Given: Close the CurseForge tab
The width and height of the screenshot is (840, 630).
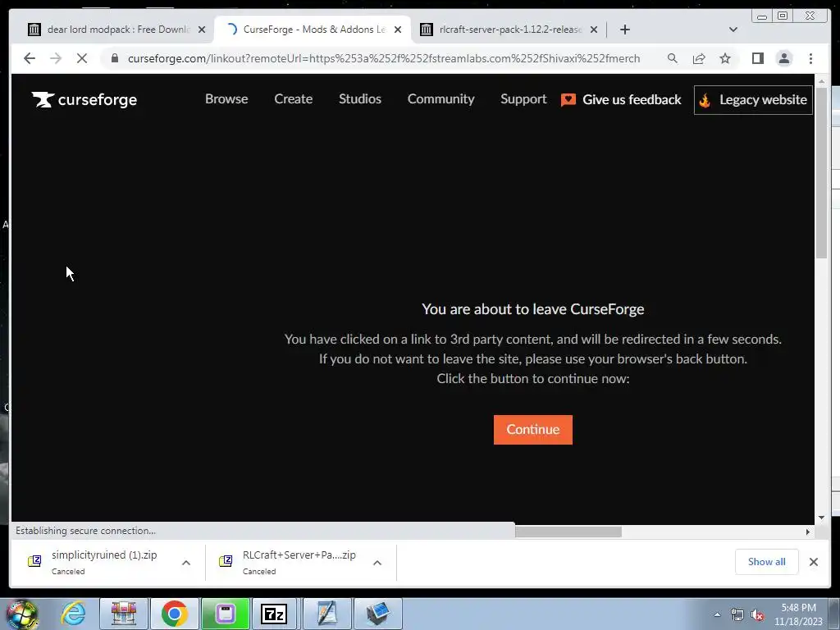Looking at the screenshot, I should (398, 30).
